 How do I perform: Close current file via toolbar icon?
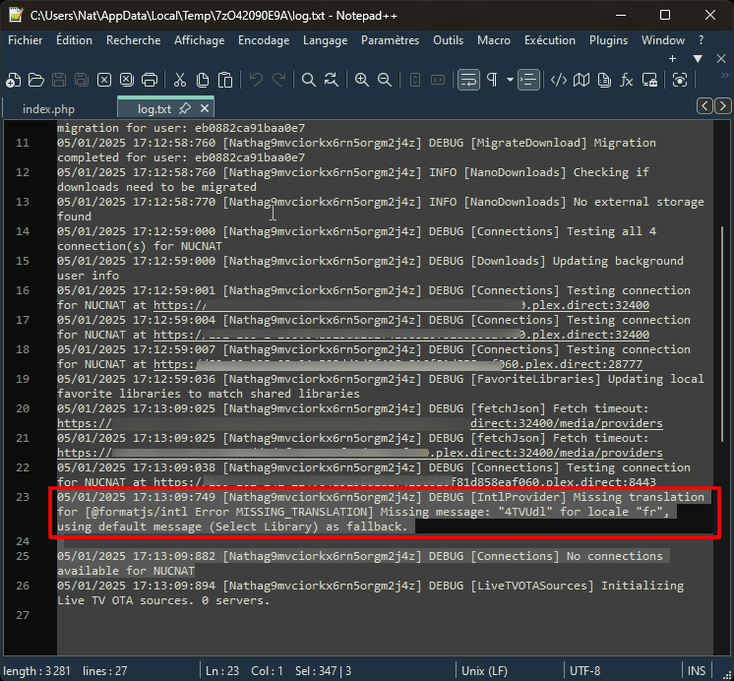(104, 80)
